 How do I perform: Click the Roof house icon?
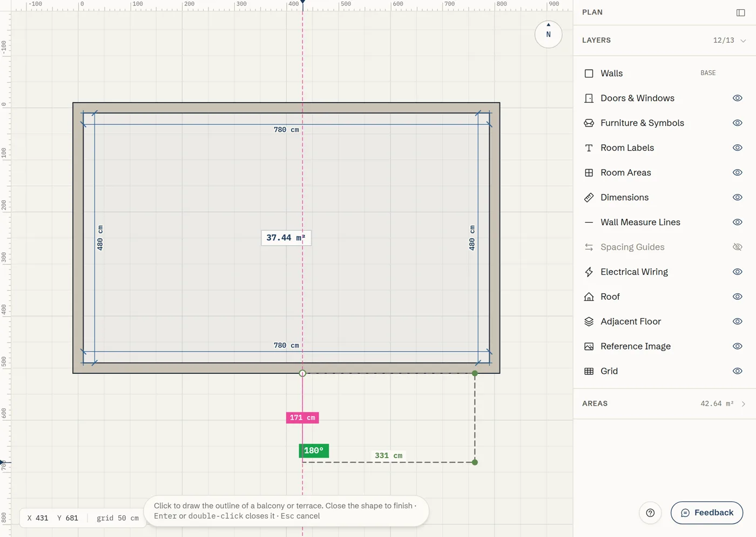tap(589, 297)
